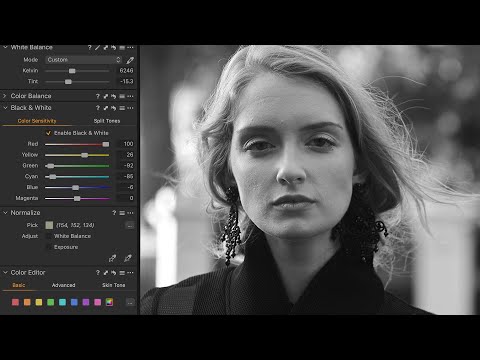Click the Green sensitivity slider handle

point(51,166)
